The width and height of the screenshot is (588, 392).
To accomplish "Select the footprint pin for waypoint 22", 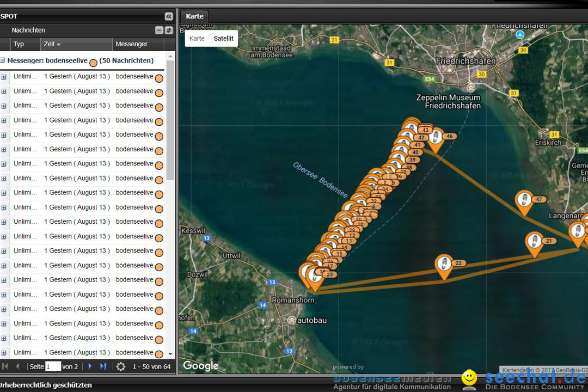I will [444, 267].
